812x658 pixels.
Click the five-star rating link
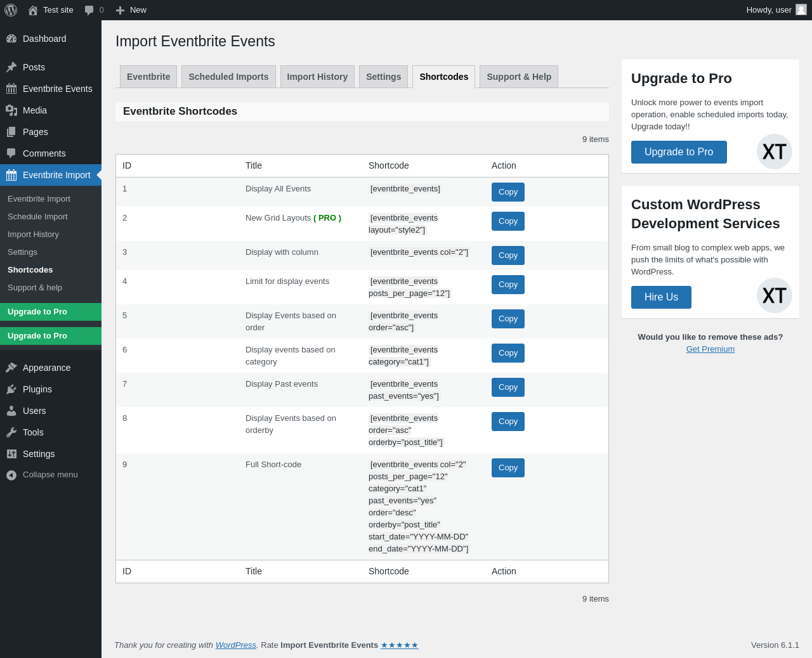[x=400, y=645]
